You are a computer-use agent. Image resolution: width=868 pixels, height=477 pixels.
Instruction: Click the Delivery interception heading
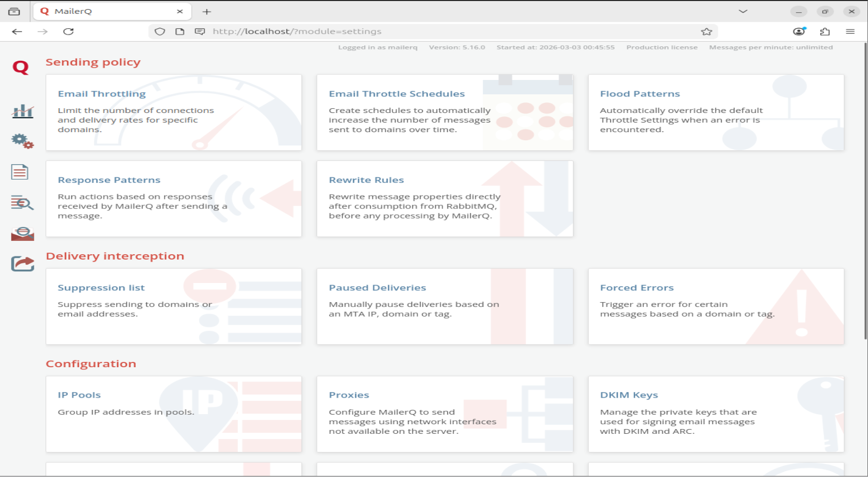[x=115, y=256]
